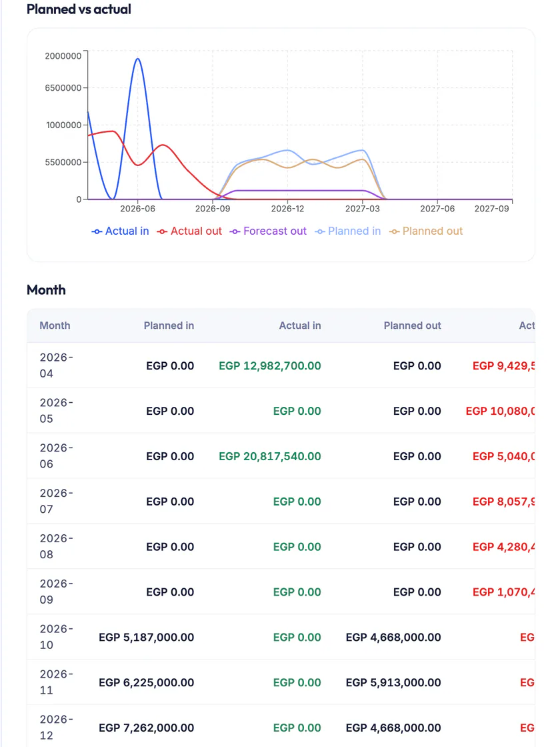Click the 2026-04 Planned in EGP 0.00
The height and width of the screenshot is (747, 560).
170,366
